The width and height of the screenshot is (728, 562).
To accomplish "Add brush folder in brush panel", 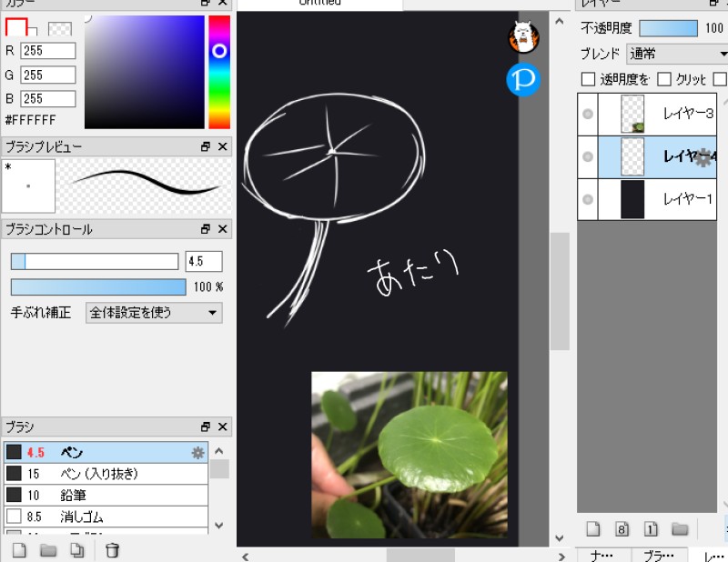I will (x=48, y=550).
